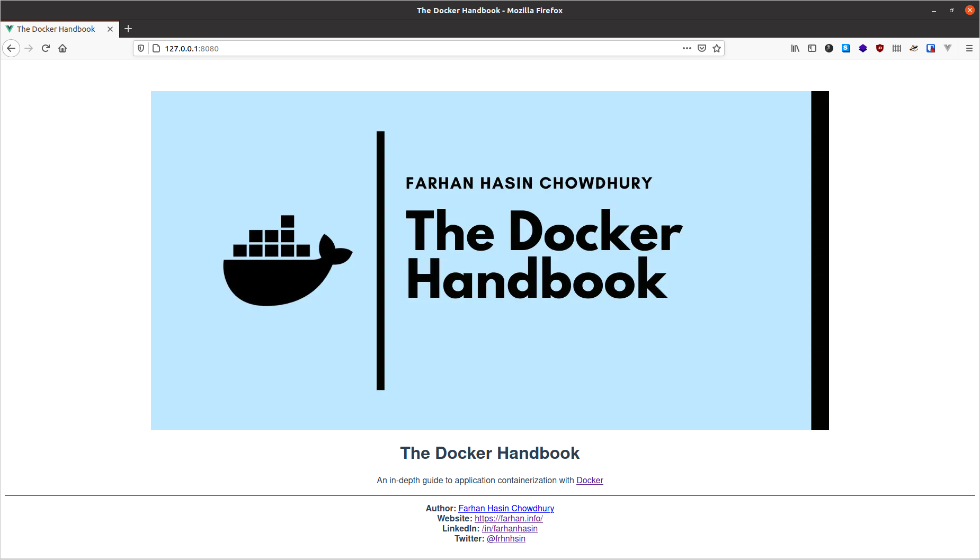Bookmark this page with the star icon
The image size is (980, 559).
click(x=717, y=48)
